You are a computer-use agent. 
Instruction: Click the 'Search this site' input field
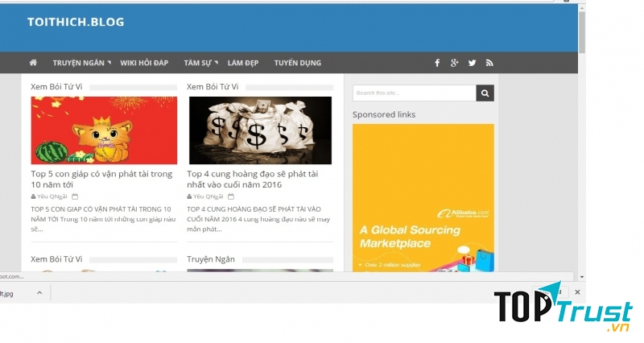(414, 93)
